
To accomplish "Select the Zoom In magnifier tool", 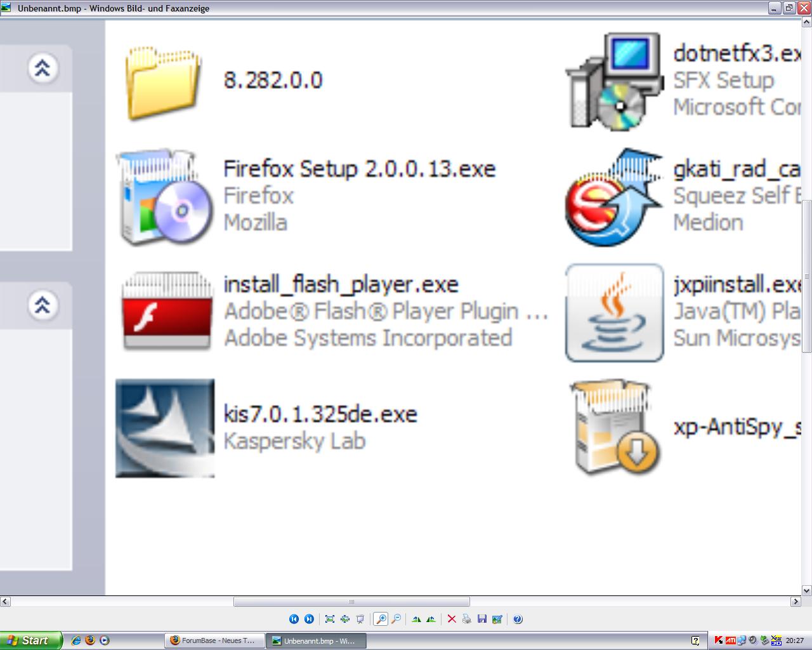I will click(x=381, y=619).
